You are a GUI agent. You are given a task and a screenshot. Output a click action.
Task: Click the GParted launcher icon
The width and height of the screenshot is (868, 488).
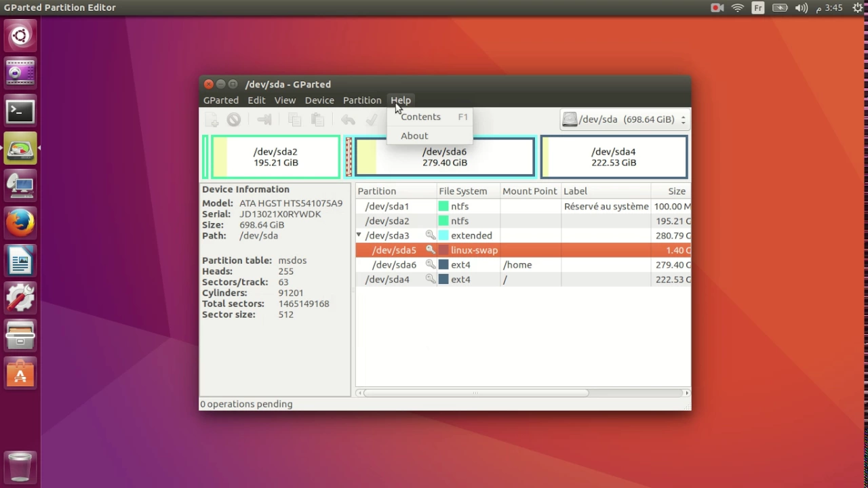[x=20, y=148]
